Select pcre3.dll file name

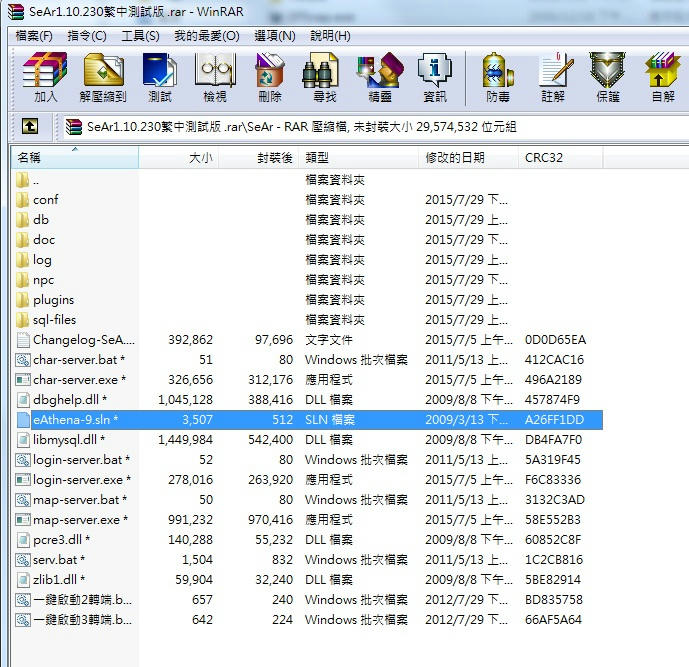(62, 540)
